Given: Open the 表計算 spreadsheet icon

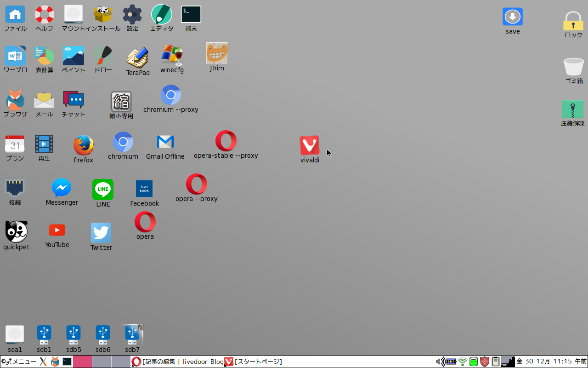Looking at the screenshot, I should click(x=45, y=56).
